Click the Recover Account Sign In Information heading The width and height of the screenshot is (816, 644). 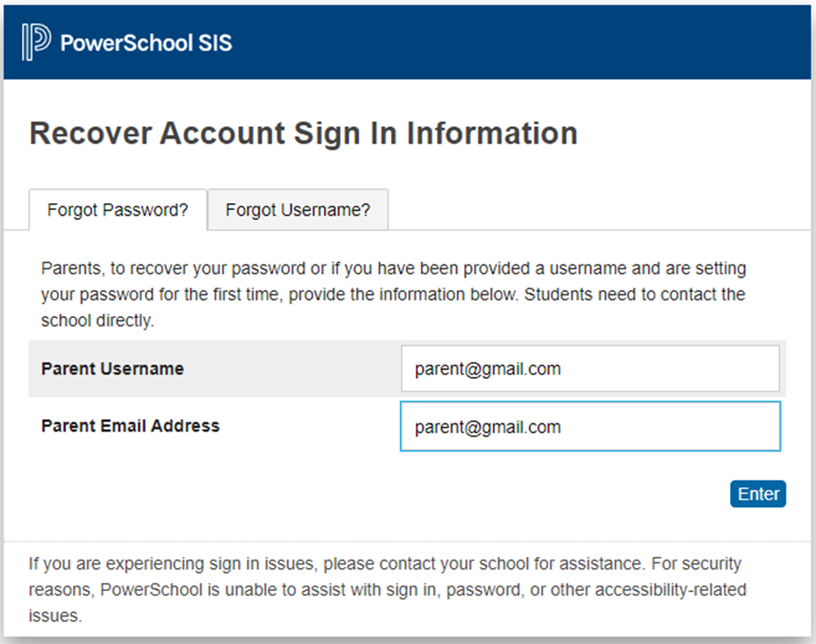[x=304, y=133]
